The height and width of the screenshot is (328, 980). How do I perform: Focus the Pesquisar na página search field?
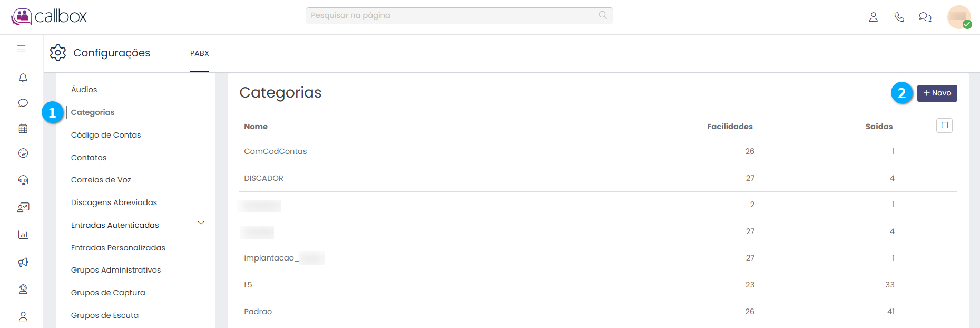point(453,15)
